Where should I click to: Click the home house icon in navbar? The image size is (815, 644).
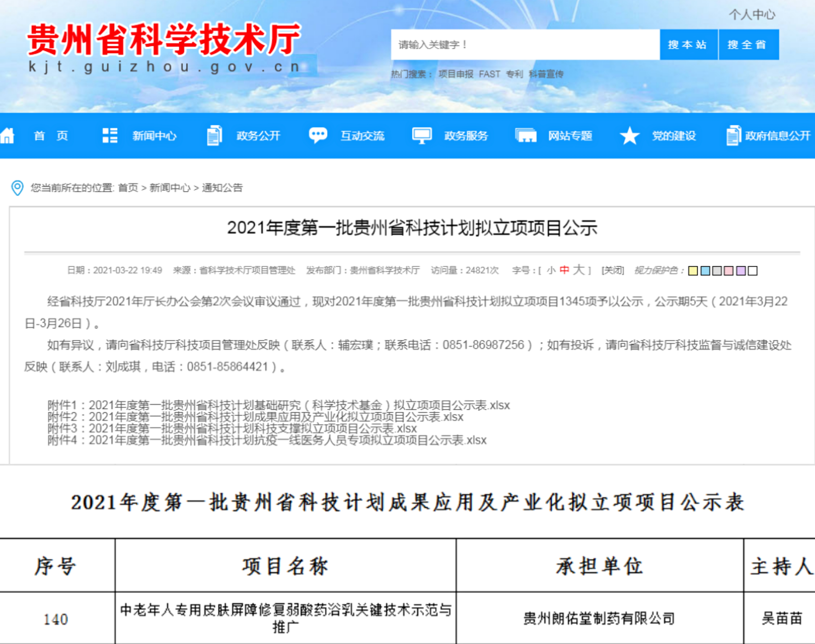(7, 136)
